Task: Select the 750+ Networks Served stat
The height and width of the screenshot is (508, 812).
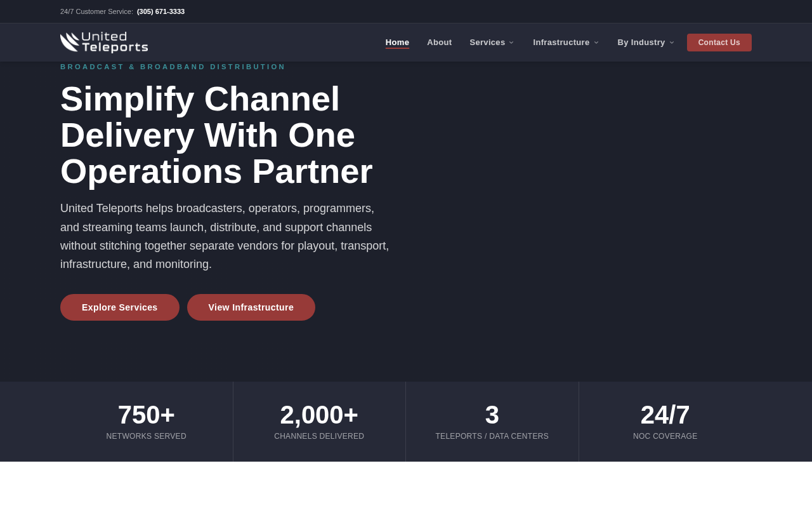Action: 147,422
